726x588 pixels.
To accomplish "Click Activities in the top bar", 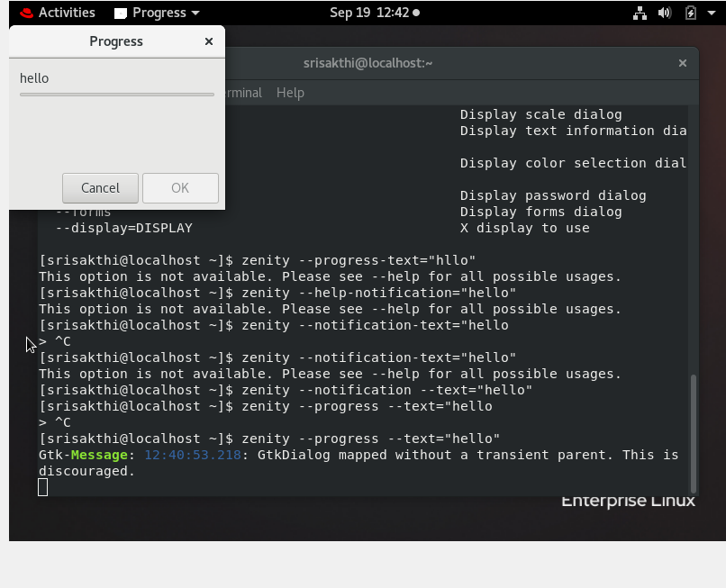I will pyautogui.click(x=63, y=13).
